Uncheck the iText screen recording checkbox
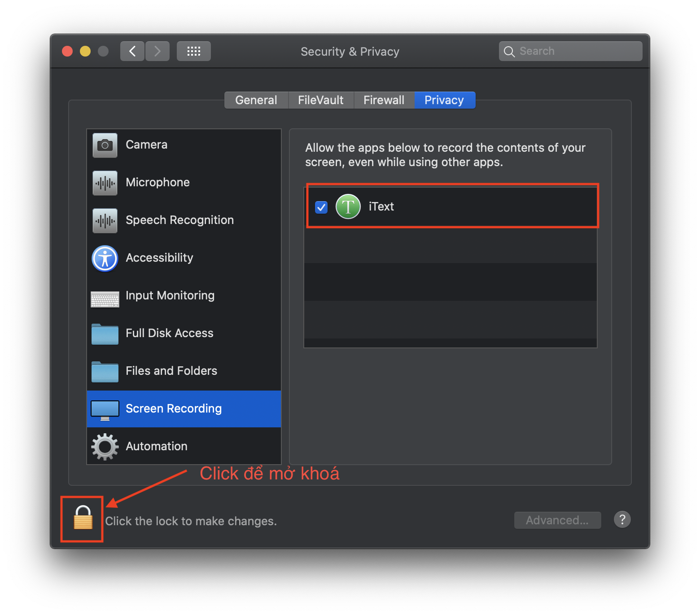This screenshot has height=615, width=700. tap(321, 207)
